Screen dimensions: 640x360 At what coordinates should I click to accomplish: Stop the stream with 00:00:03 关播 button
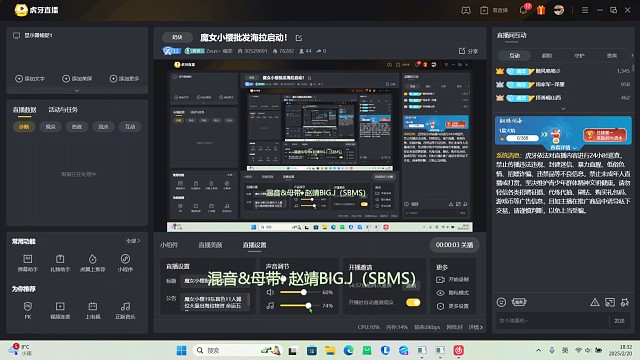(x=454, y=245)
